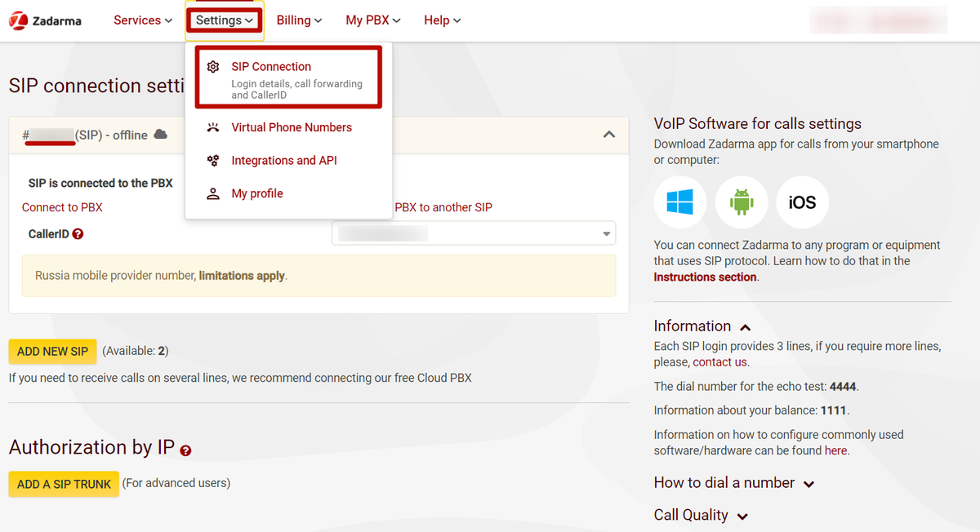Open the CallerID dropdown
The height and width of the screenshot is (532, 980).
[x=474, y=233]
